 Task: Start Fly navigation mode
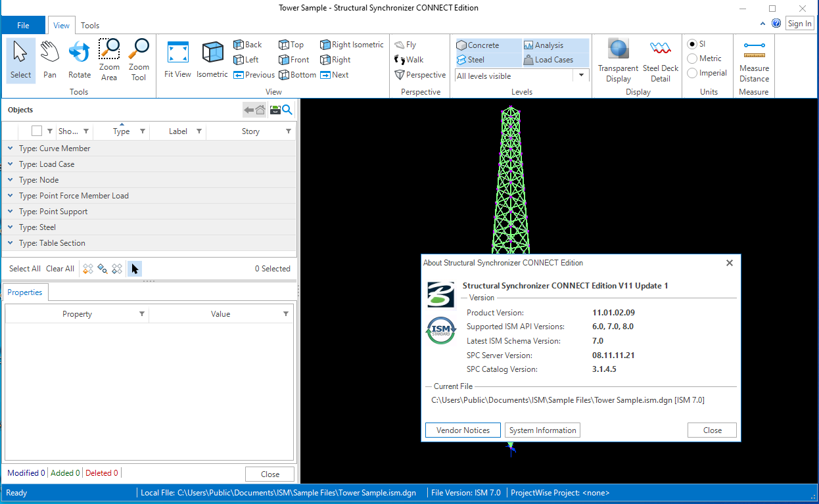pos(406,45)
